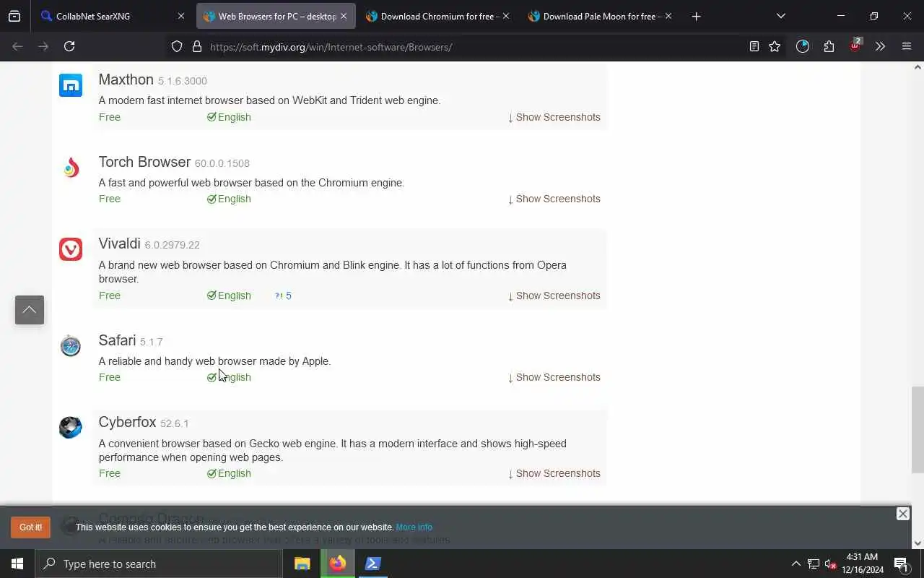Open the Safari title link
The height and width of the screenshot is (578, 924).
pos(117,340)
